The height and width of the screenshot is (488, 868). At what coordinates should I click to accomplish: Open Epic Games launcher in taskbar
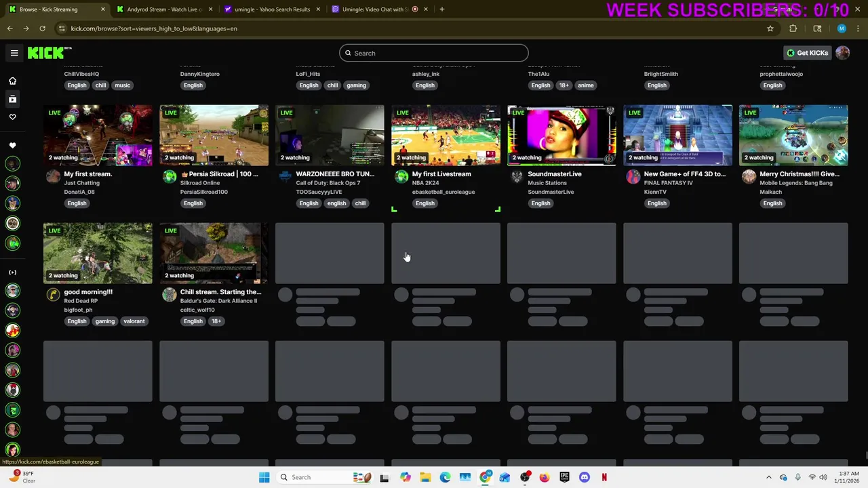(x=564, y=477)
